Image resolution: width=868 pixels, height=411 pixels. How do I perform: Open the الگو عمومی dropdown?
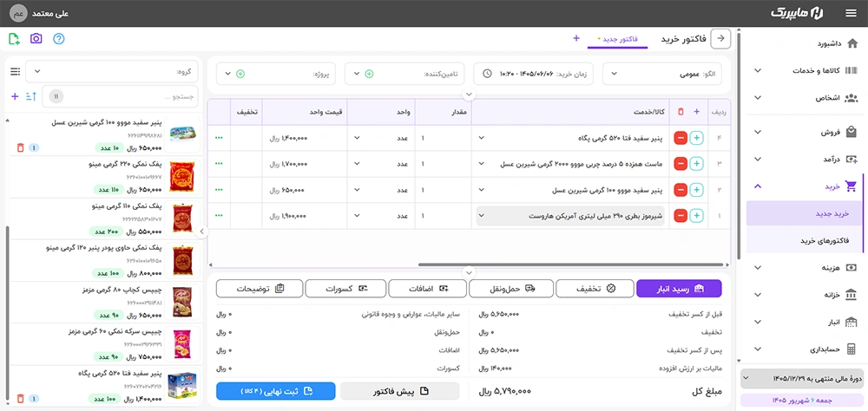coord(662,74)
